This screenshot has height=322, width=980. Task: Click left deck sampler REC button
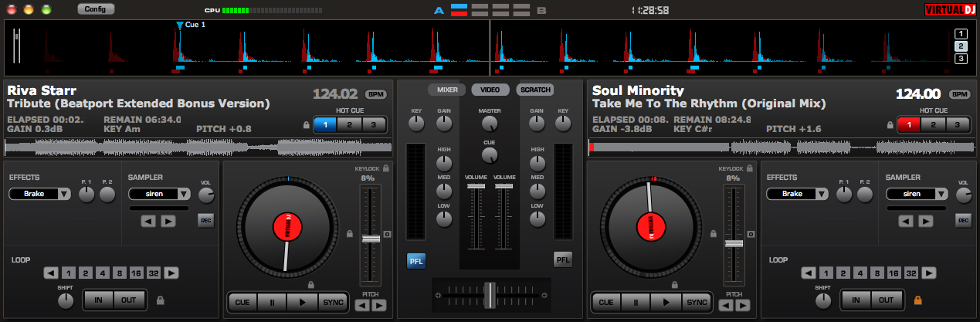(205, 221)
